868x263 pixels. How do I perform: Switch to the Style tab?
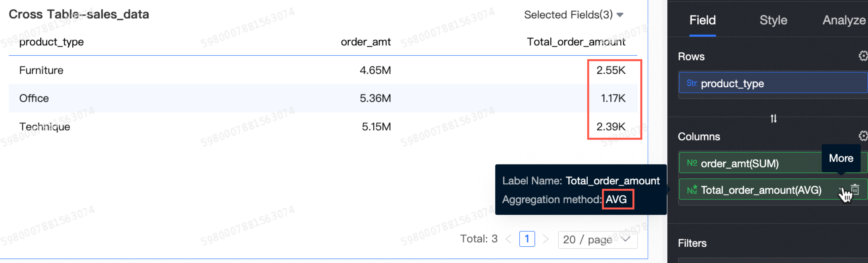(x=773, y=20)
